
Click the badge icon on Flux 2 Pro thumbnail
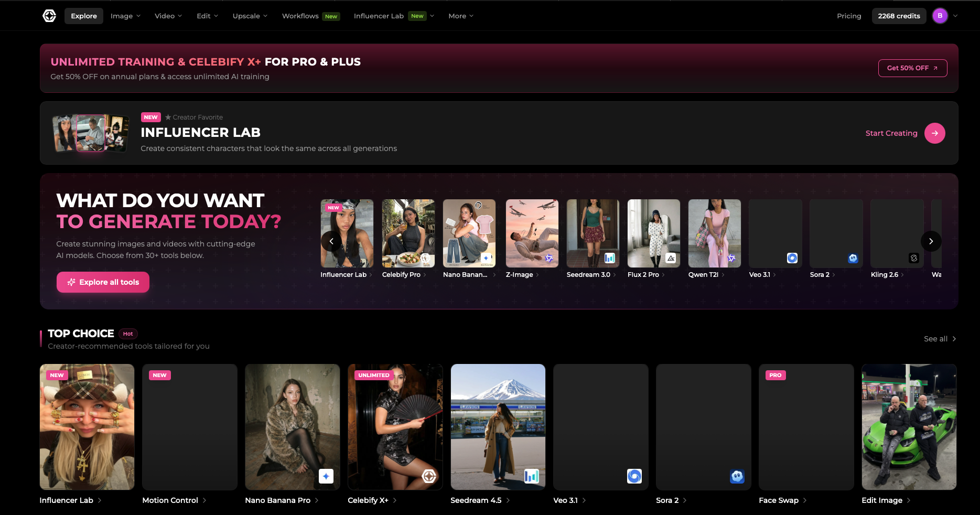coord(670,258)
